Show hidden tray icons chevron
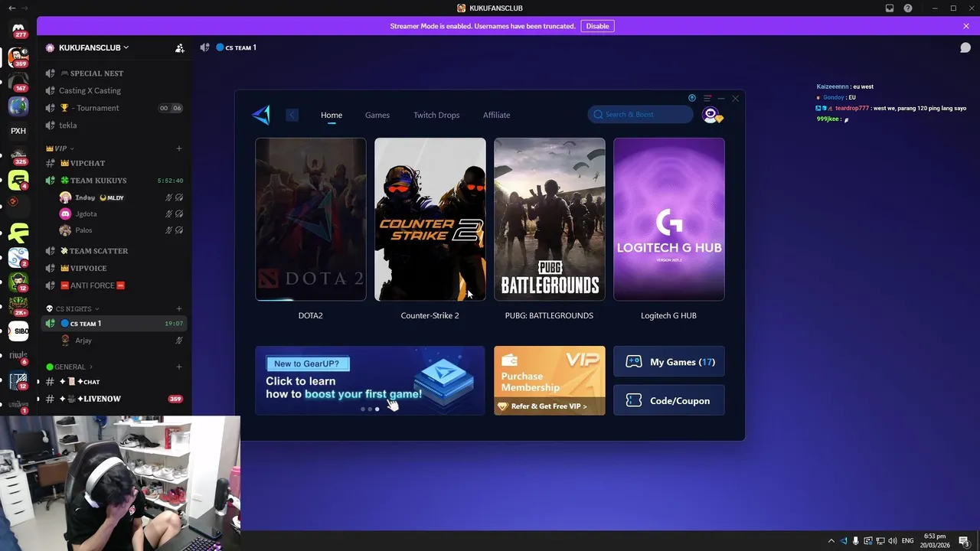The image size is (980, 551). (831, 541)
